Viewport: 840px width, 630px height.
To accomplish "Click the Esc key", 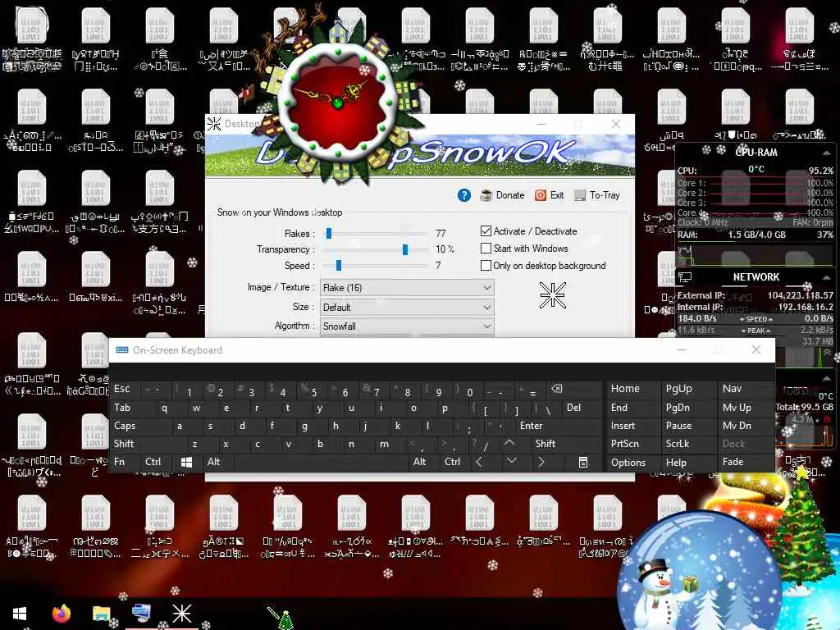I will [126, 389].
